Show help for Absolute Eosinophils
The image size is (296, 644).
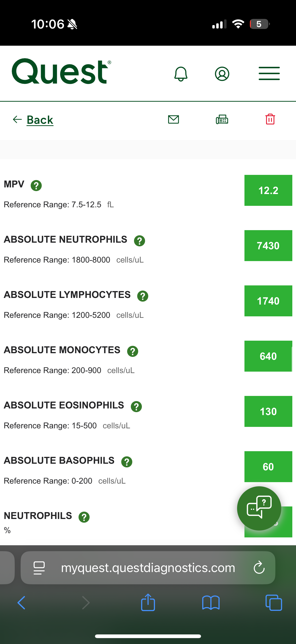click(136, 406)
